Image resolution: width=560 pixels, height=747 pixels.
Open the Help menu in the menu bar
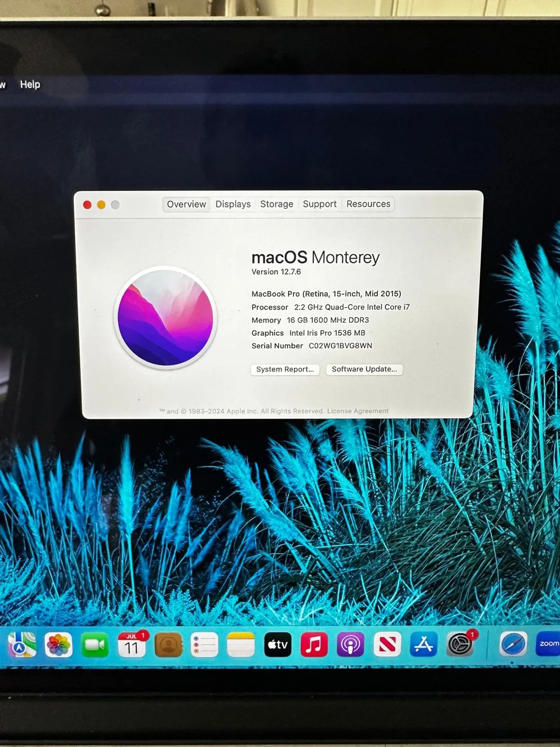pyautogui.click(x=30, y=84)
